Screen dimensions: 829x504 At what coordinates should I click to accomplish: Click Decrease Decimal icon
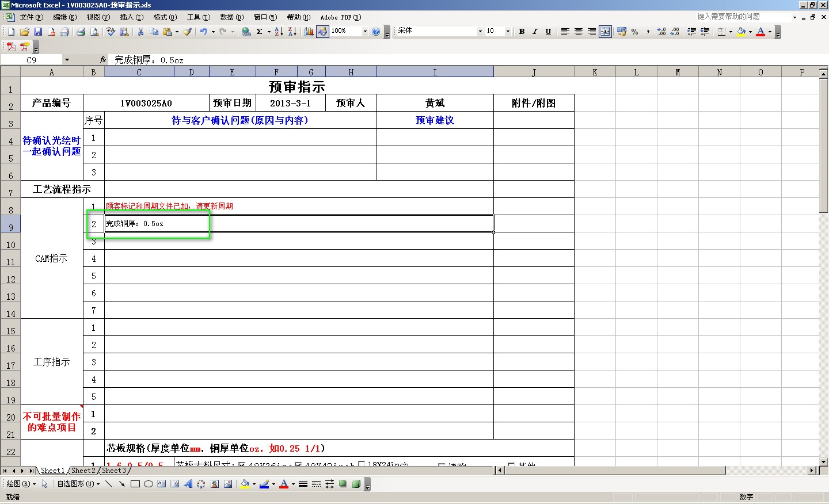tap(675, 32)
